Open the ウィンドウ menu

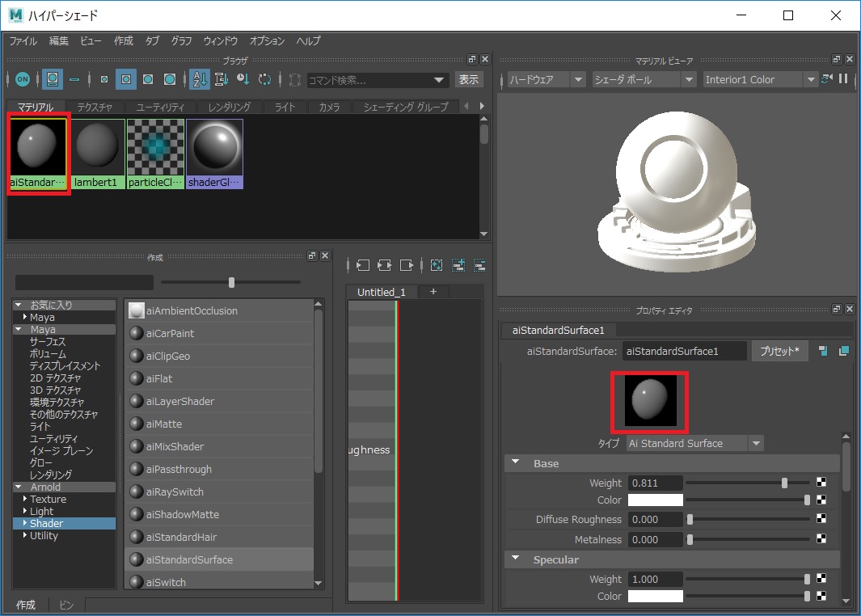pos(221,40)
